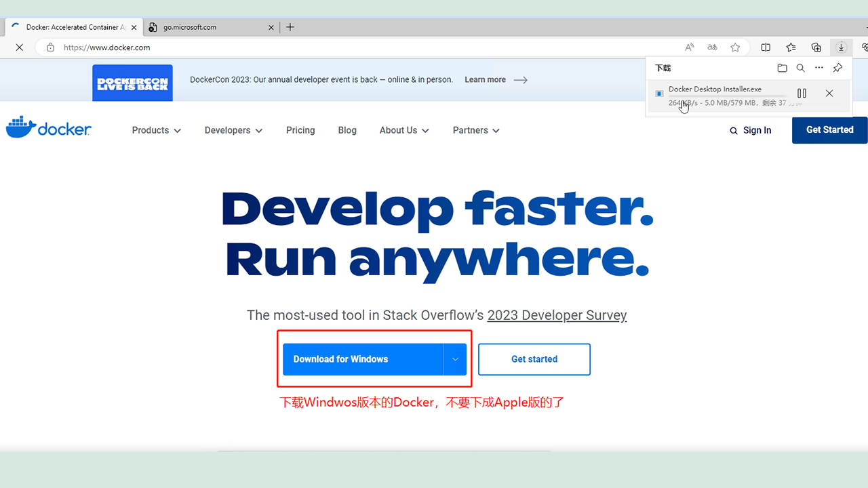The image size is (868, 488).
Task: Click the search magnifier beside Sign In
Action: [x=734, y=131]
